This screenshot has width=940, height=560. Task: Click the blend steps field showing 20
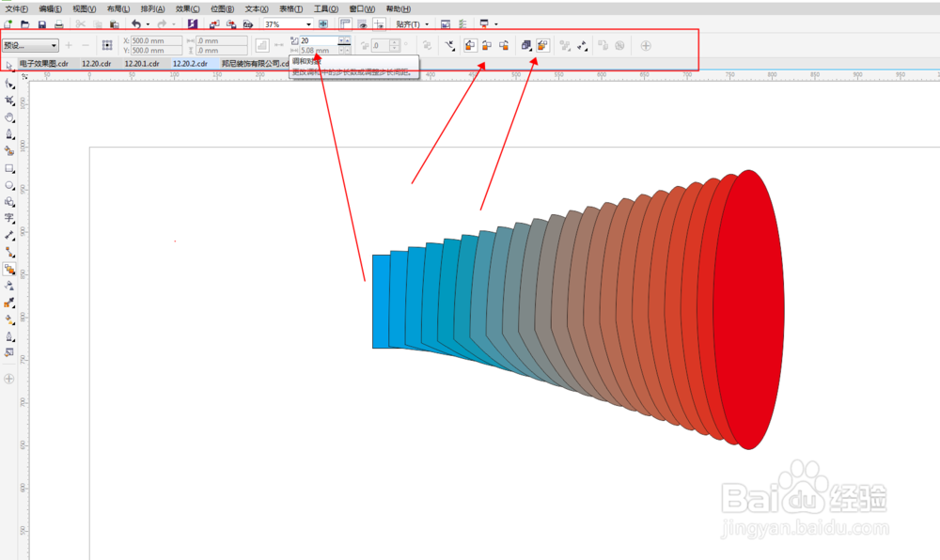tap(319, 40)
